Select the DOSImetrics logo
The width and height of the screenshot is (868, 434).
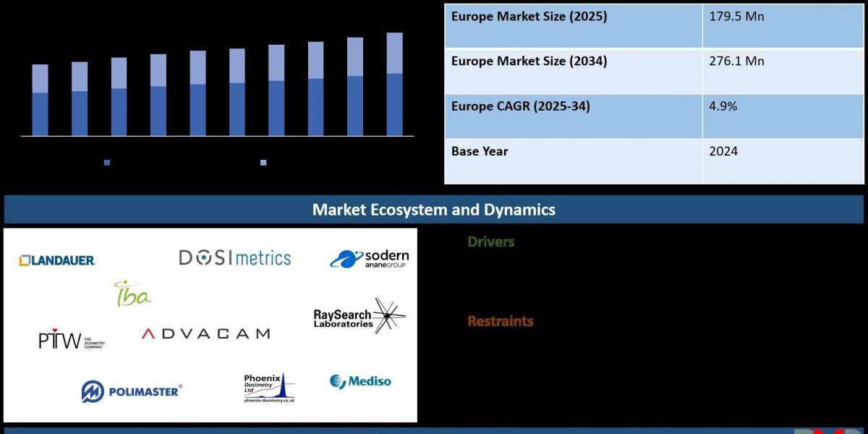coord(235,258)
